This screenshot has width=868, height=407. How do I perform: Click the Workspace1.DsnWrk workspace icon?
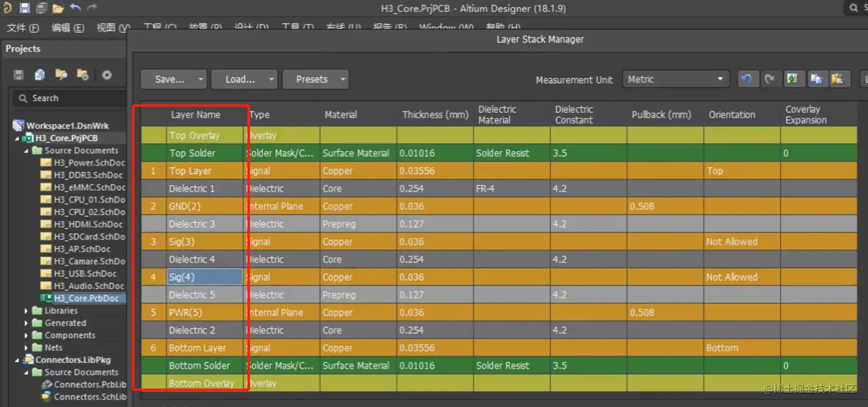click(18, 126)
